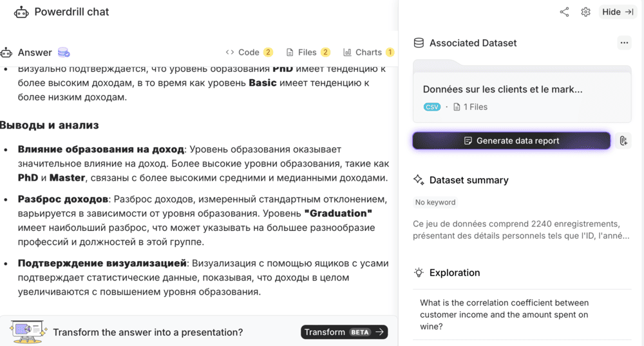Open the Associated Dataset more options menu

tap(623, 43)
